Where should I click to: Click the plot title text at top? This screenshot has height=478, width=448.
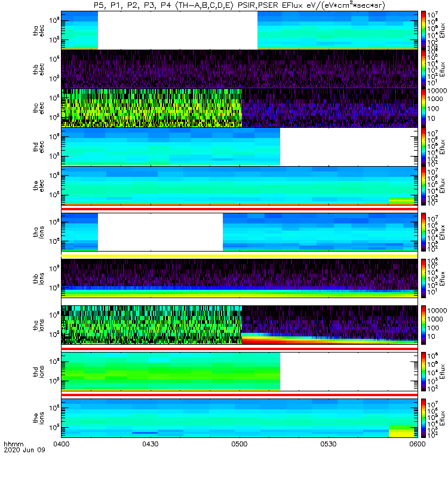click(x=240, y=5)
